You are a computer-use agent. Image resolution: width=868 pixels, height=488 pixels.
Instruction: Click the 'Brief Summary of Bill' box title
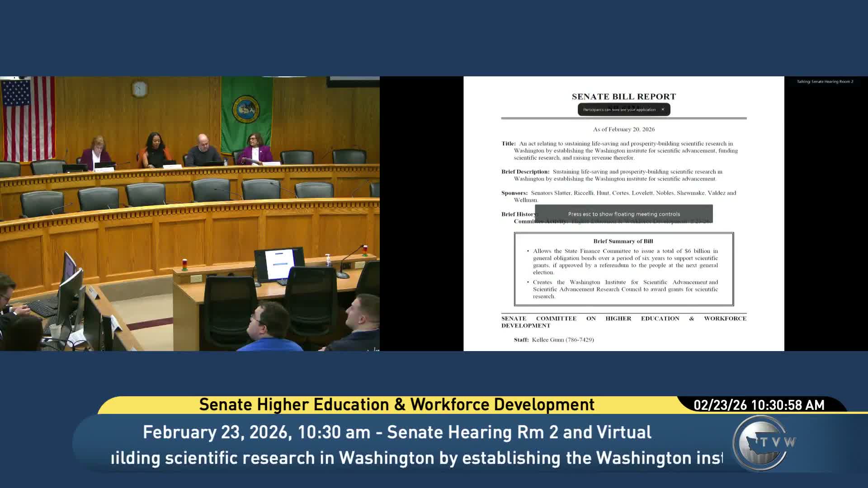coord(623,241)
